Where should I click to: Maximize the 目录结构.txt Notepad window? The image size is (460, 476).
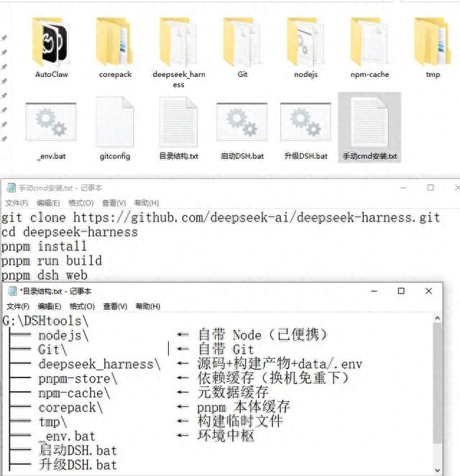pyautogui.click(x=401, y=291)
